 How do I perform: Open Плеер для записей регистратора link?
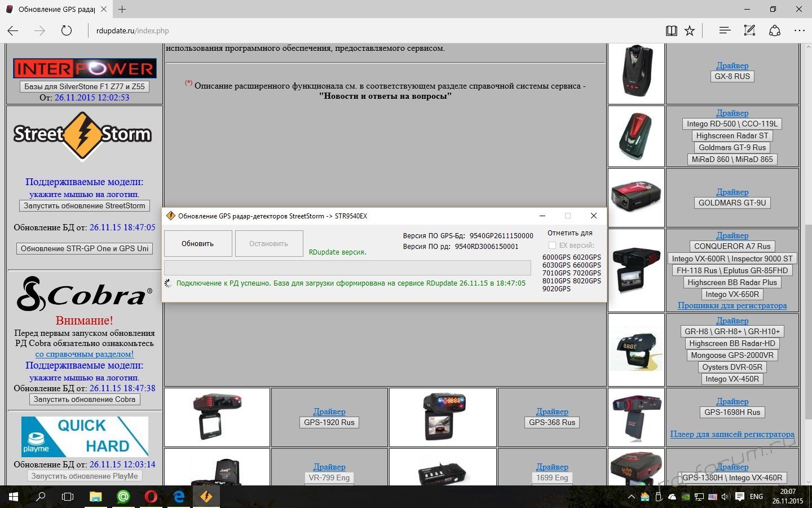pyautogui.click(x=732, y=434)
